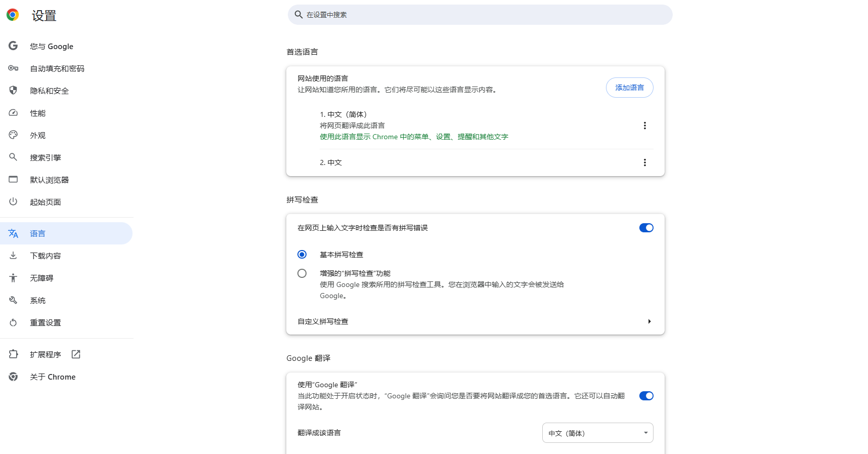Click the speedometer performance icon
Image resolution: width=868 pixels, height=454 pixels.
pyautogui.click(x=13, y=113)
